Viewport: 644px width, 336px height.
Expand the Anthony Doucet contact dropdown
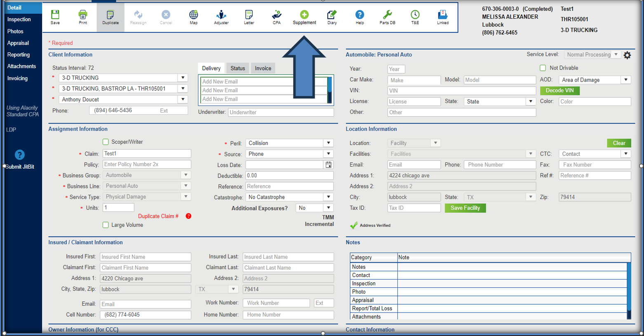click(x=183, y=99)
